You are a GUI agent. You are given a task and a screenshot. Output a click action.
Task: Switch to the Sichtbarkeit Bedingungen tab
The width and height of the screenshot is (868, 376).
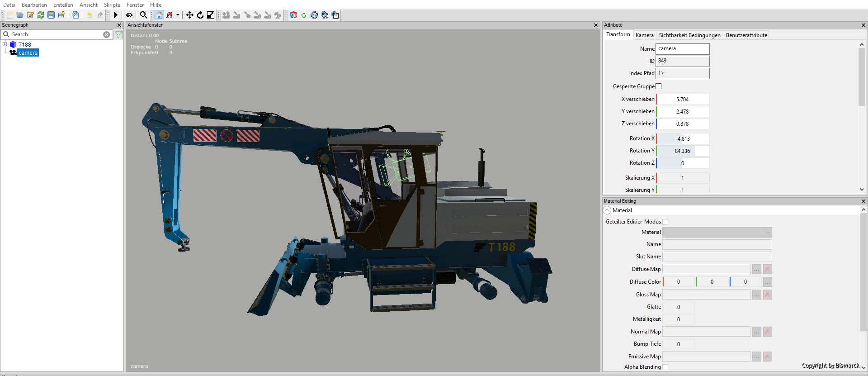click(689, 35)
